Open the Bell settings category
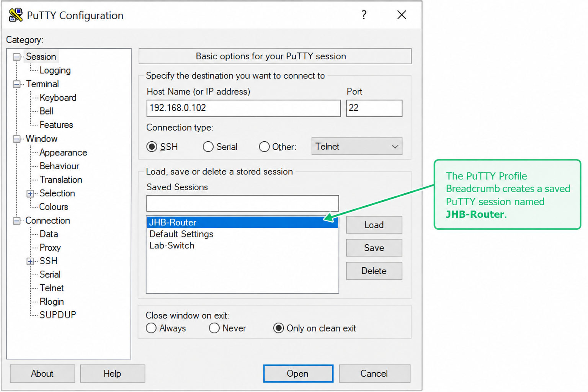 (46, 111)
